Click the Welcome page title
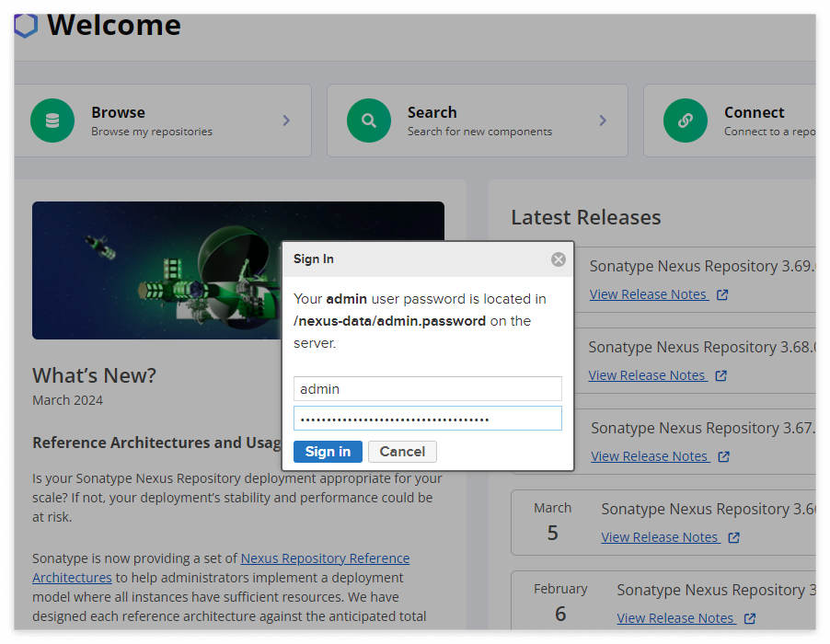Screen dimensions: 830x644 (114, 25)
